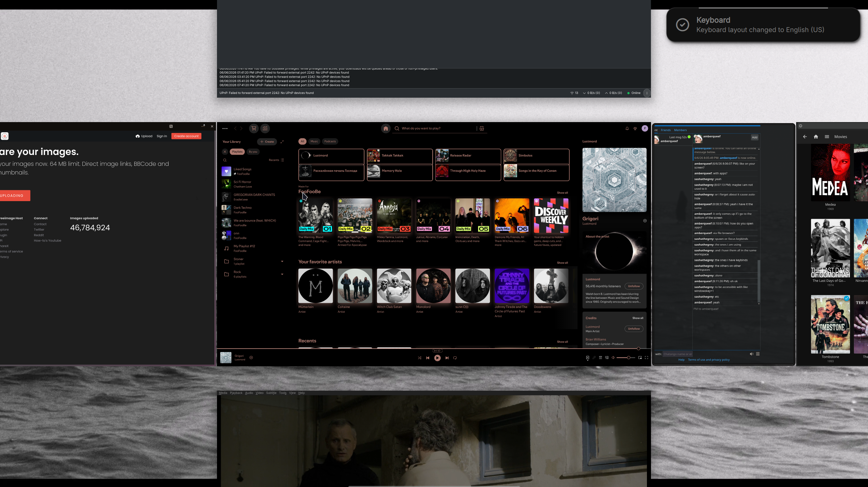The height and width of the screenshot is (487, 868).
Task: Go back in Spotify navigation history
Action: pos(235,129)
